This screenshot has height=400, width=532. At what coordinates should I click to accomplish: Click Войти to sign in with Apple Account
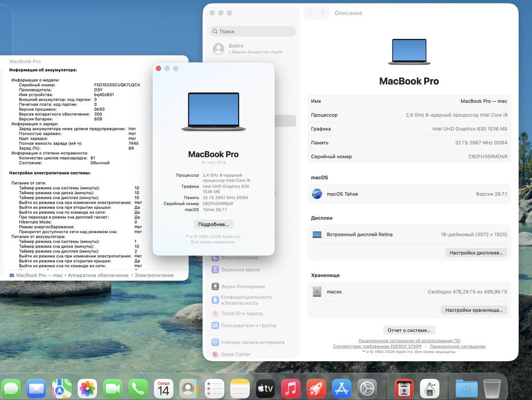click(x=247, y=49)
